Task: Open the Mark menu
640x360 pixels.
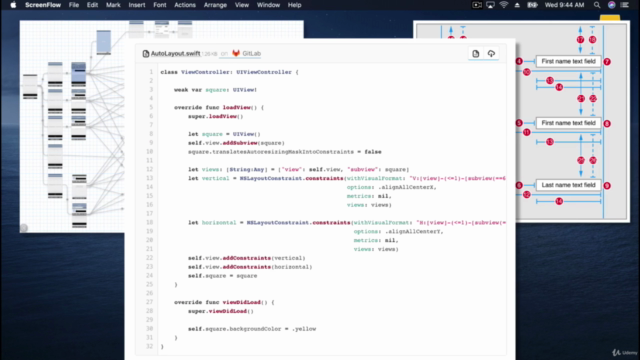Action: (x=113, y=5)
